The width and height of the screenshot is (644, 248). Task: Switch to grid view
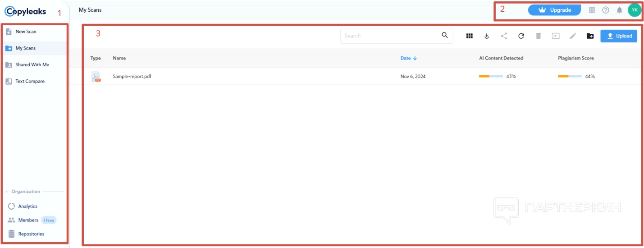click(470, 36)
